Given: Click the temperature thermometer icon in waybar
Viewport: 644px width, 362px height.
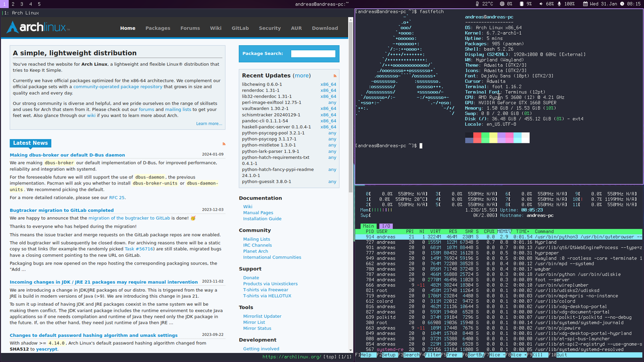Looking at the screenshot, I should [477, 4].
